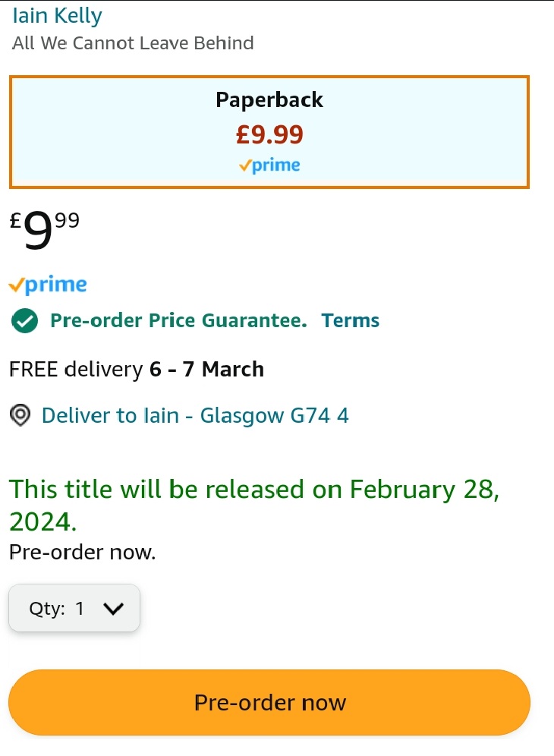View the guarantee Terms link
Viewport: 554px width, 756px height.
coord(350,321)
